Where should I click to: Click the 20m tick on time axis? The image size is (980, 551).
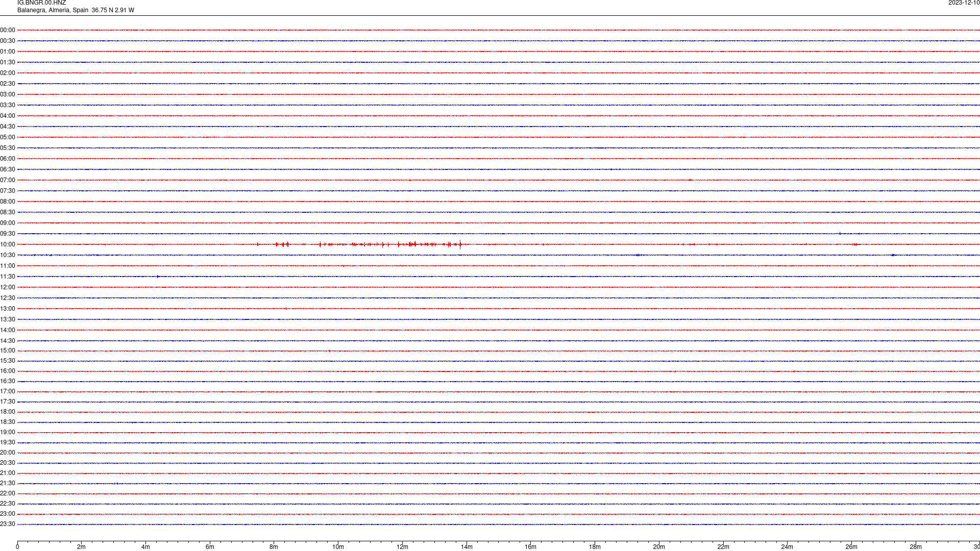(x=659, y=547)
